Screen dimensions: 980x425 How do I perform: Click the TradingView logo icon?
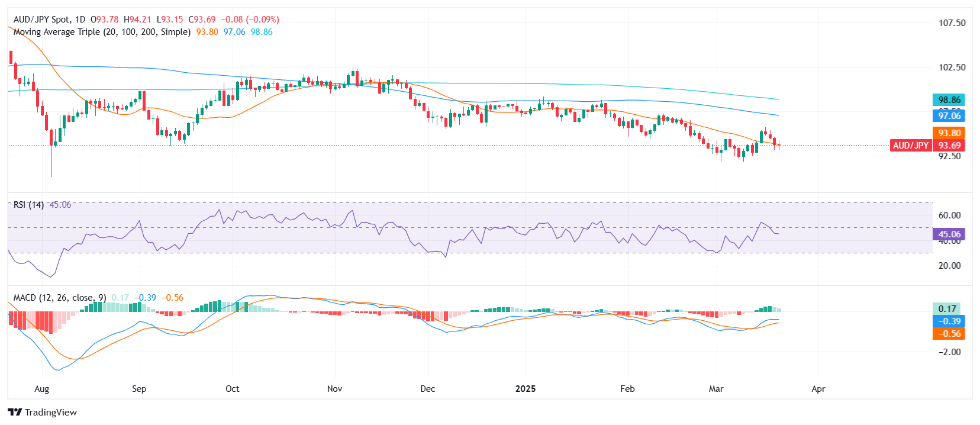click(x=15, y=413)
